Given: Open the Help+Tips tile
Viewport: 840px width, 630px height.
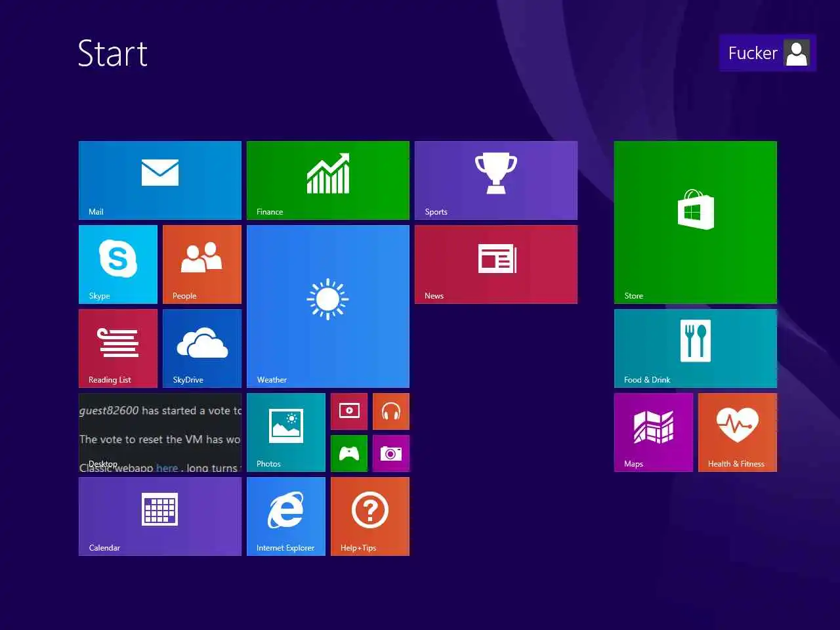Looking at the screenshot, I should [370, 516].
